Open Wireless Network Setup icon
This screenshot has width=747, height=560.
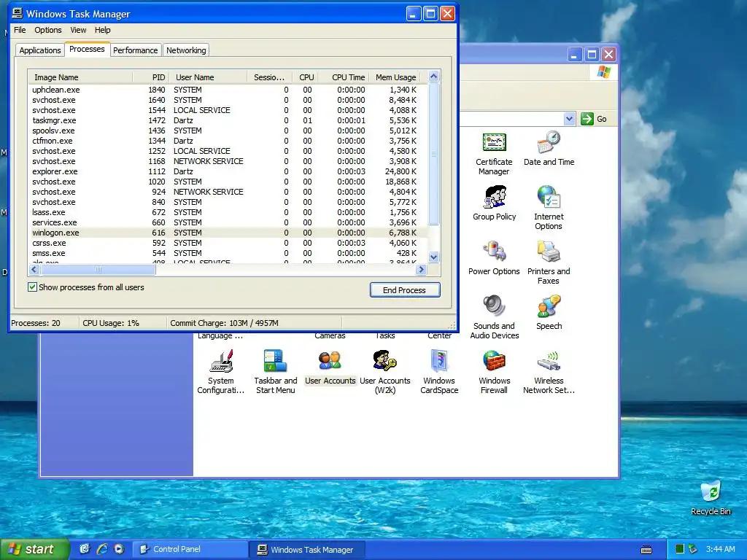pyautogui.click(x=549, y=361)
